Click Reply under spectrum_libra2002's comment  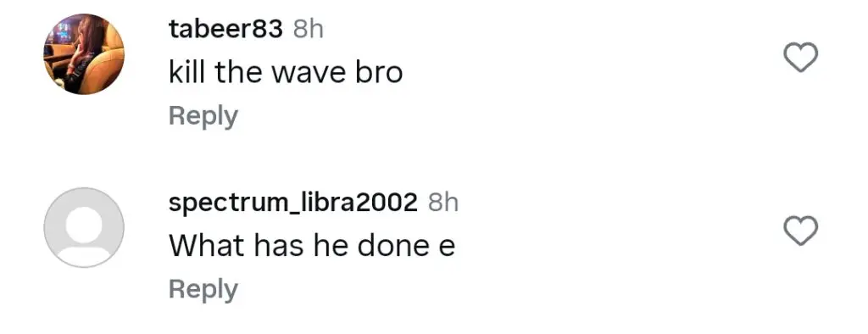coord(203,290)
